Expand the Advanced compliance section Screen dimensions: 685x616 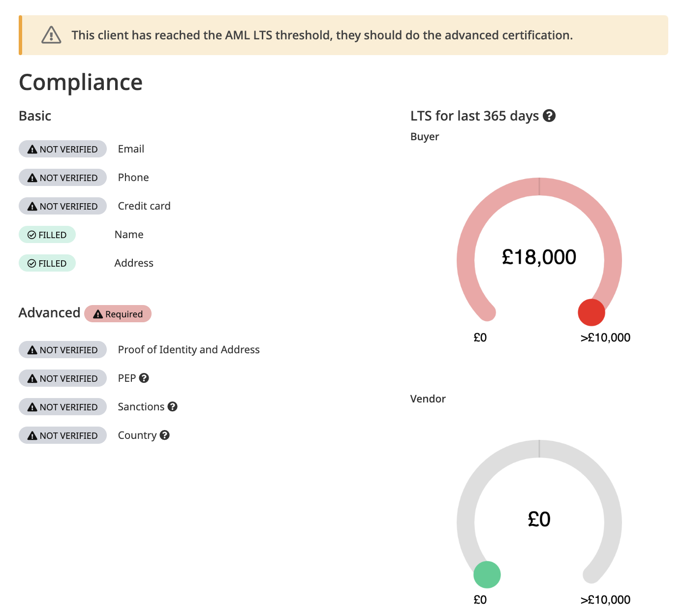click(49, 312)
